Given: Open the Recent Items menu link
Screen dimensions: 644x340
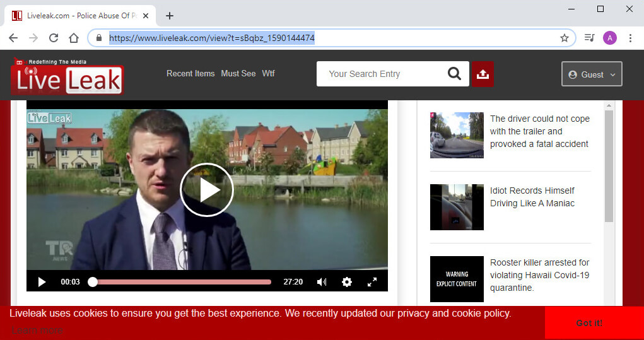Looking at the screenshot, I should point(190,74).
